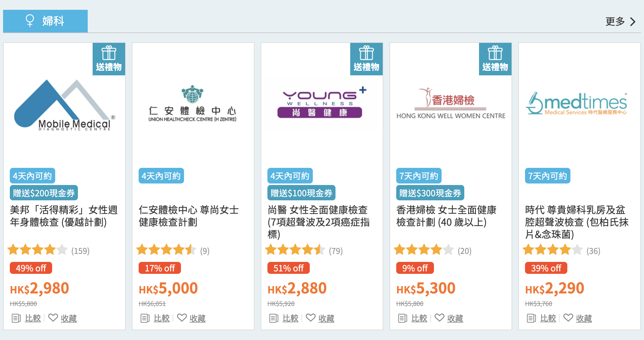Open the Hong Kong Well Women Centre logo
This screenshot has height=340, width=644.
[451, 104]
